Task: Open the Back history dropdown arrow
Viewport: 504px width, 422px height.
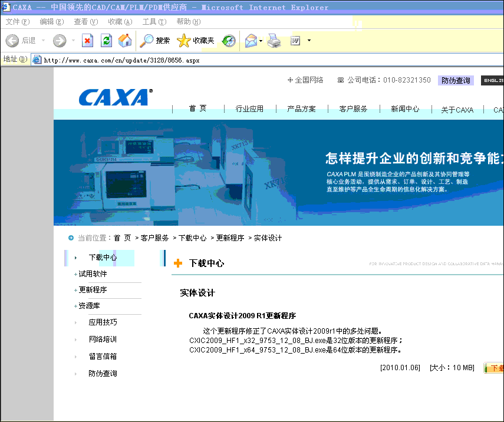Action: click(43, 41)
